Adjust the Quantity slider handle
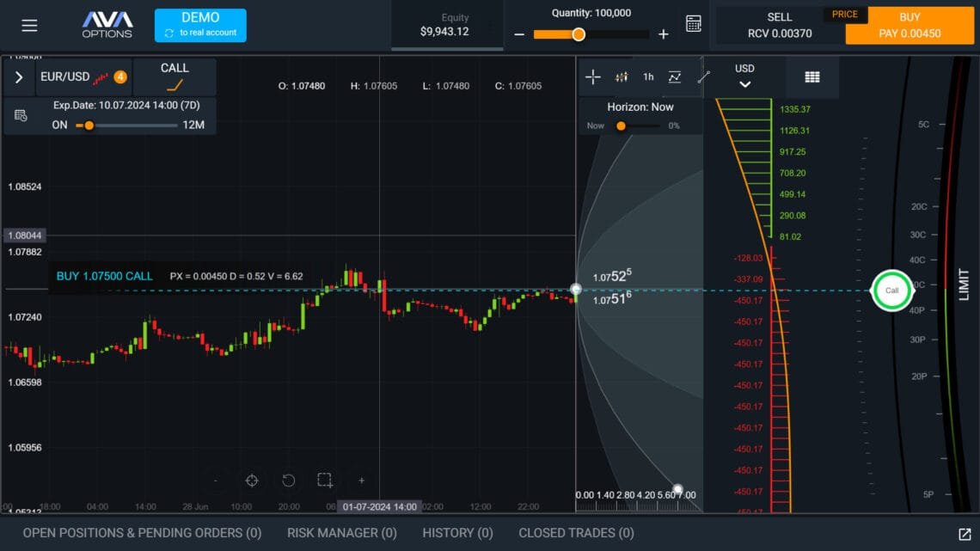 coord(578,34)
